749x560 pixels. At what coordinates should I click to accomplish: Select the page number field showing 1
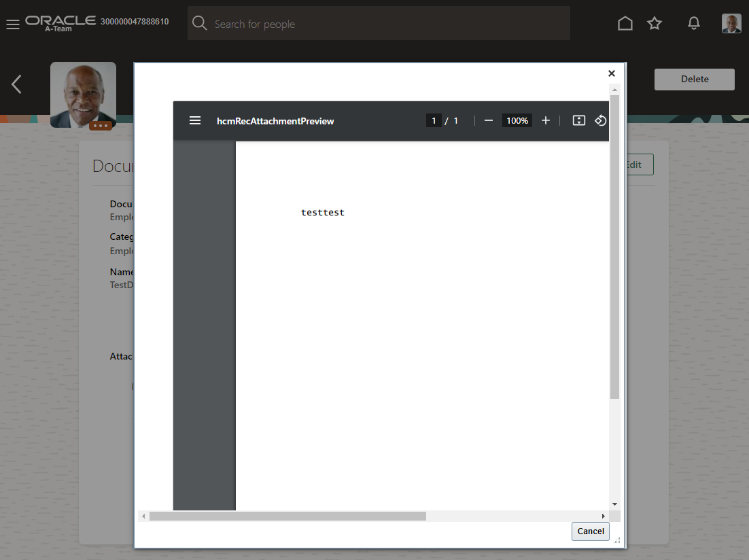click(434, 120)
